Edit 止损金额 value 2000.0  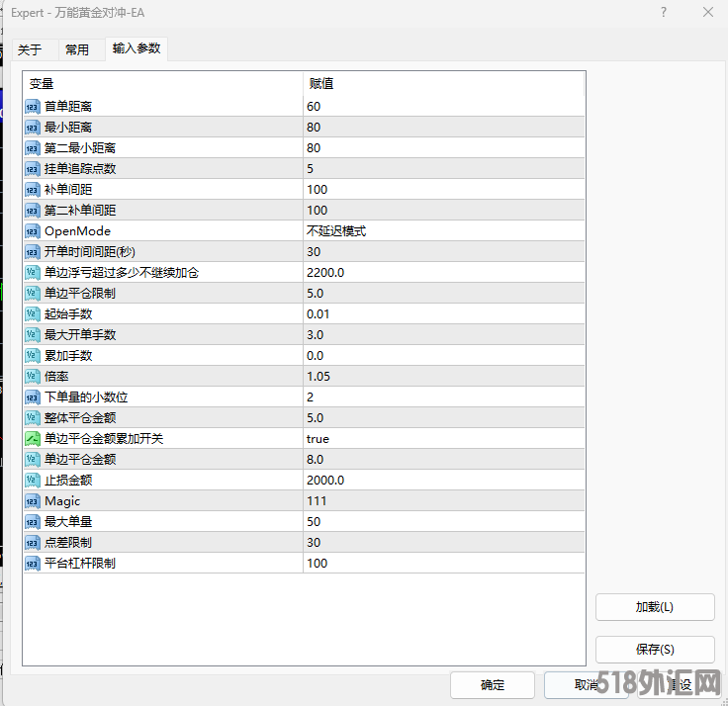click(444, 481)
